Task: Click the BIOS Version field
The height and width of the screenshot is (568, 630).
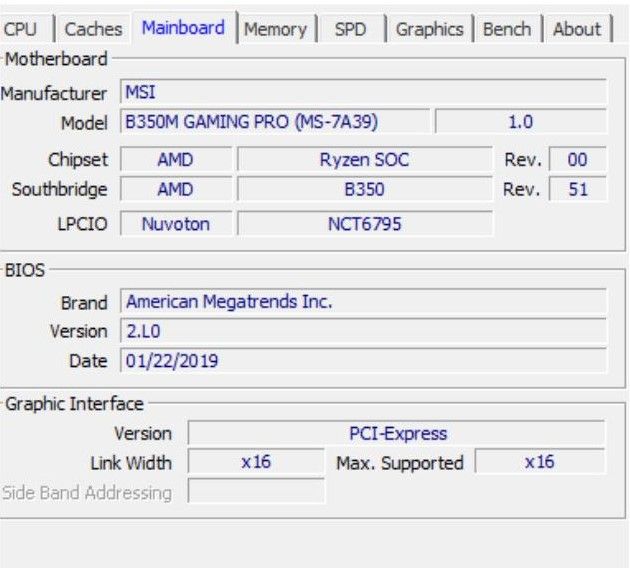Action: pos(362,331)
